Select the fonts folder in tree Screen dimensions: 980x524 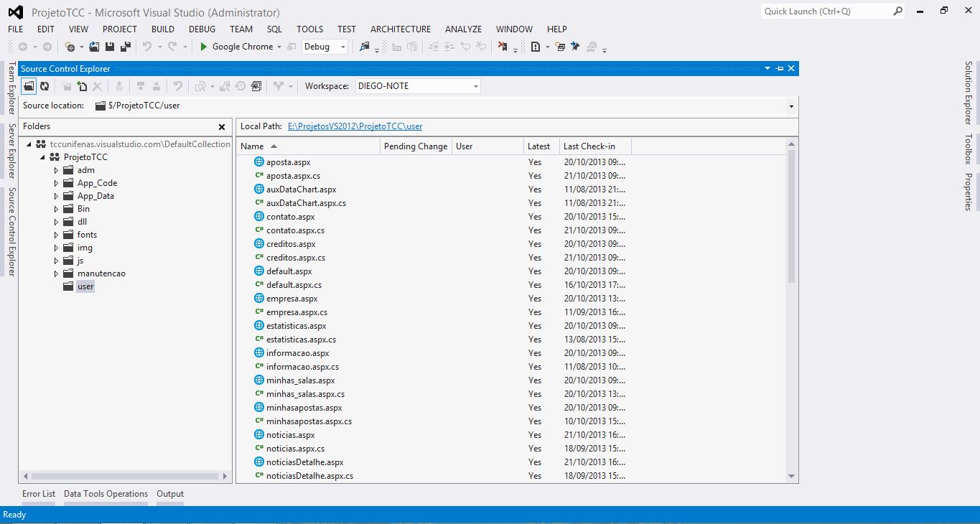(x=87, y=235)
